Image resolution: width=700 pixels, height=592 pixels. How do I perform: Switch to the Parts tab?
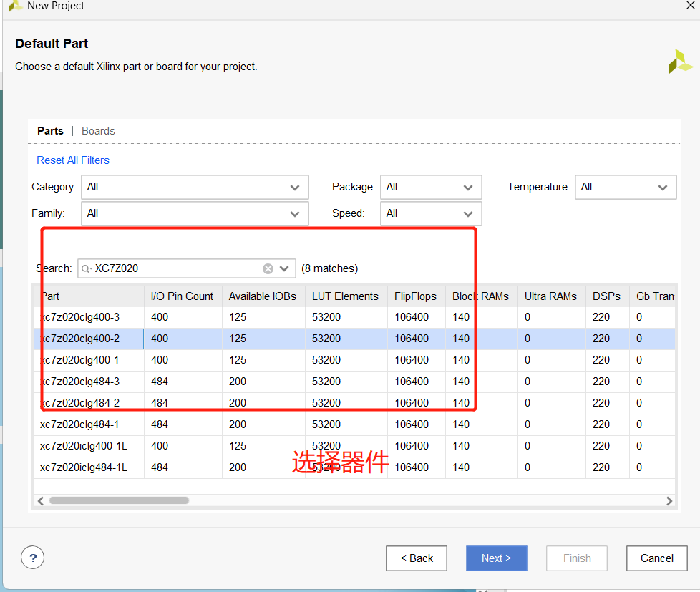(x=50, y=131)
